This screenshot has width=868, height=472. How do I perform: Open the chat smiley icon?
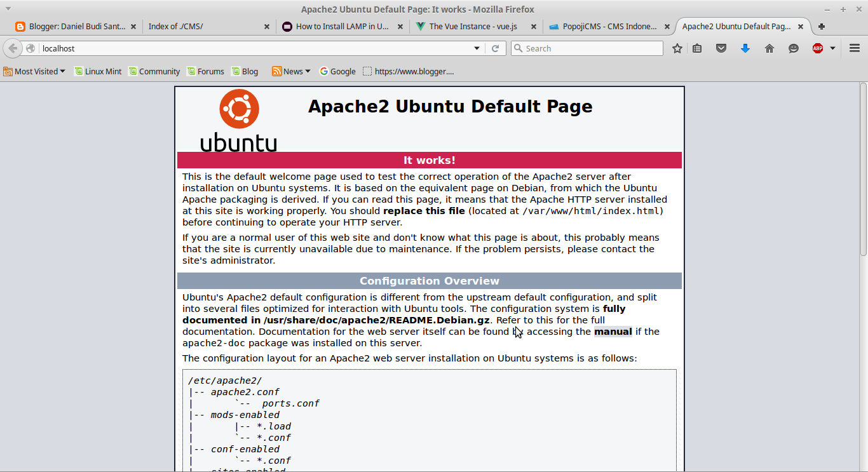pyautogui.click(x=794, y=48)
